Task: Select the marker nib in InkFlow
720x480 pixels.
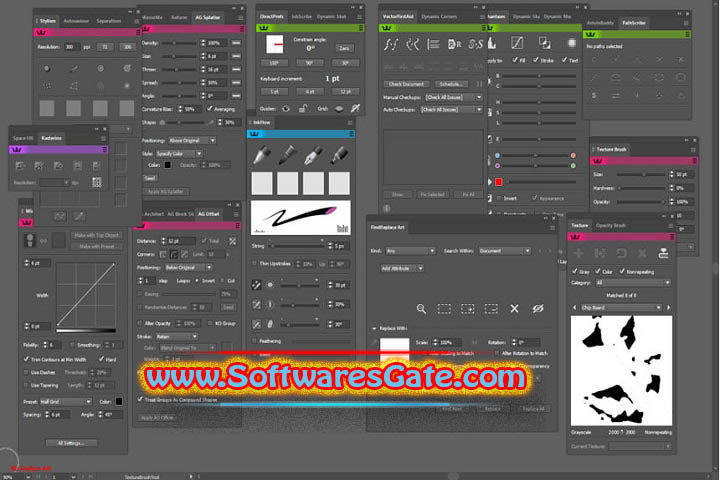Action: point(340,155)
